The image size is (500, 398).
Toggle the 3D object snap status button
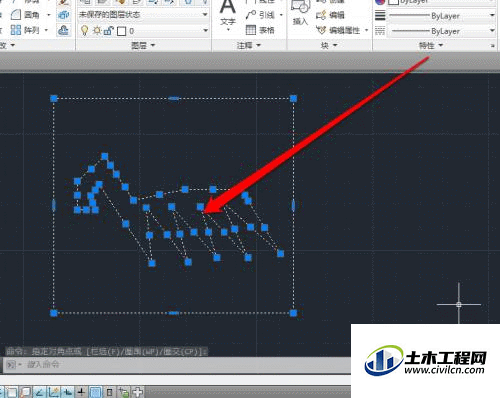click(x=26, y=392)
